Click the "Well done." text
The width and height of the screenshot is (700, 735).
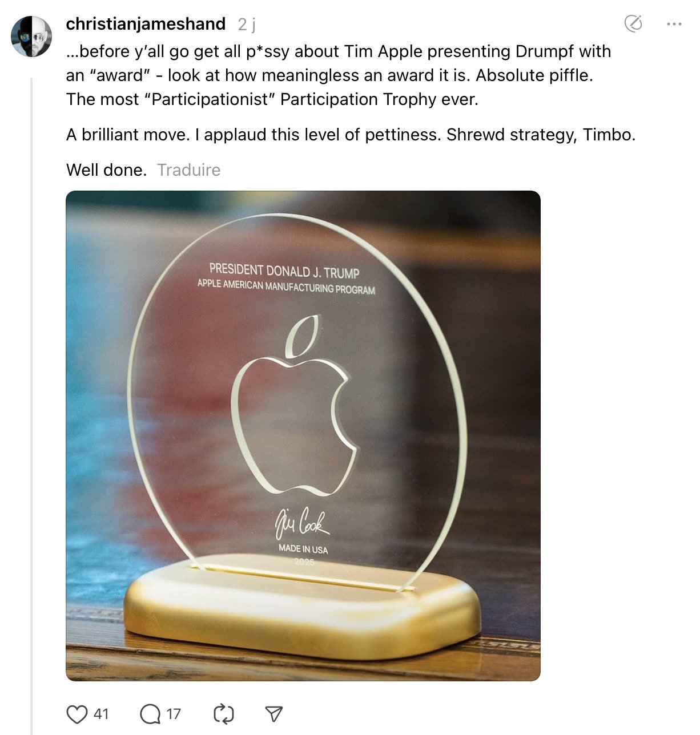coord(106,170)
